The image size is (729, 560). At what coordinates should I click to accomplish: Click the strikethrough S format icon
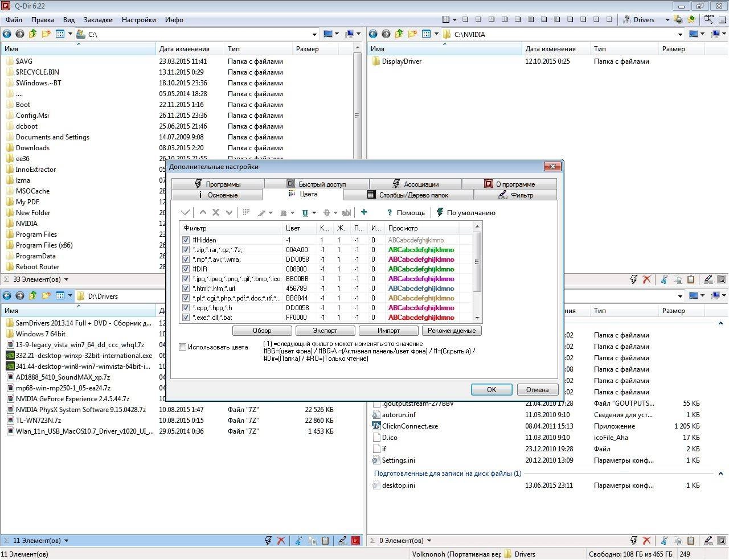(x=327, y=213)
